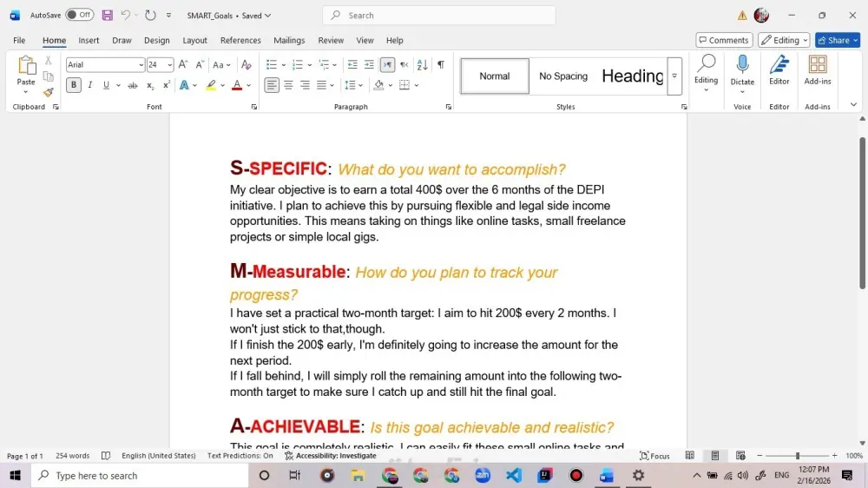Increase font size with the grow icon
Viewport: 868px width, 488px height.
pyautogui.click(x=183, y=65)
